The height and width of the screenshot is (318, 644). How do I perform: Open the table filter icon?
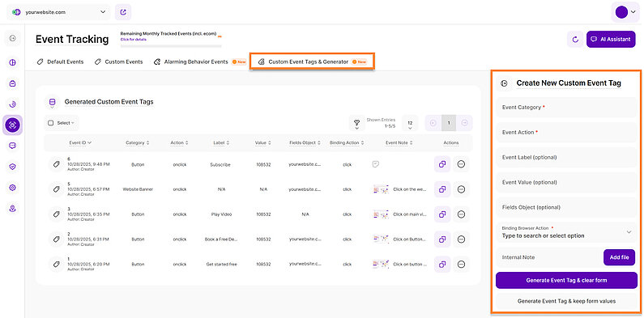pyautogui.click(x=357, y=123)
